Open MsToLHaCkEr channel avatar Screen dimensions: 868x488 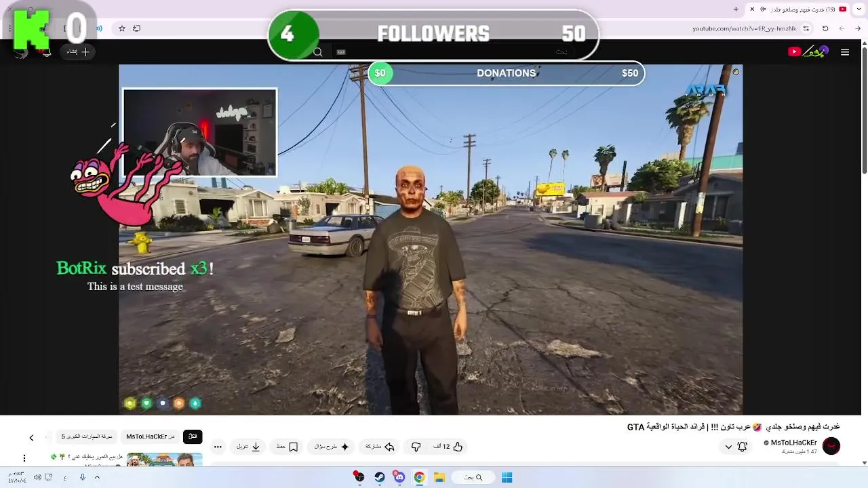pyautogui.click(x=831, y=446)
